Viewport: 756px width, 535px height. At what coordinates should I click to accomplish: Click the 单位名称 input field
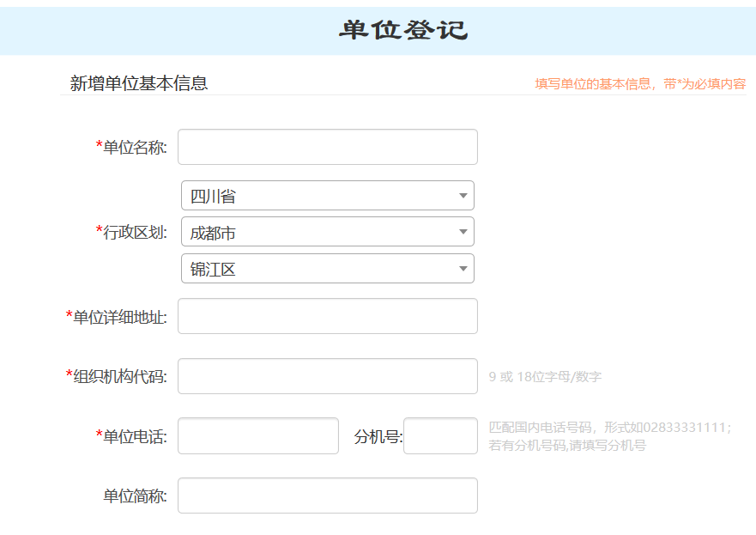click(327, 147)
